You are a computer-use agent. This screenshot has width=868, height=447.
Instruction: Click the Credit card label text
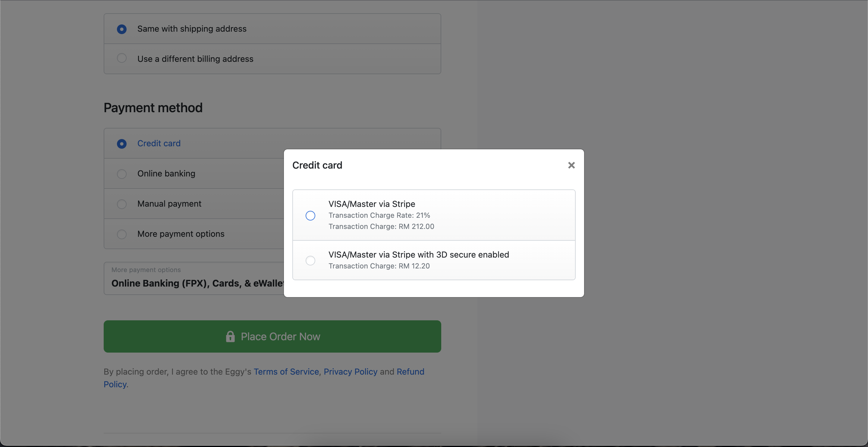coord(159,143)
